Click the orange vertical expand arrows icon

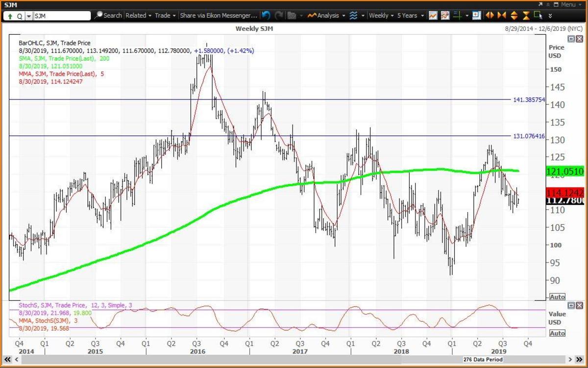tap(514, 16)
